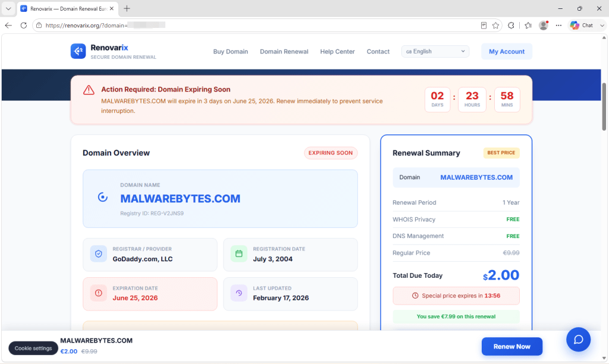Viewport: 609px width, 364px height.
Task: Click the expiration date alert icon
Action: coord(99,293)
